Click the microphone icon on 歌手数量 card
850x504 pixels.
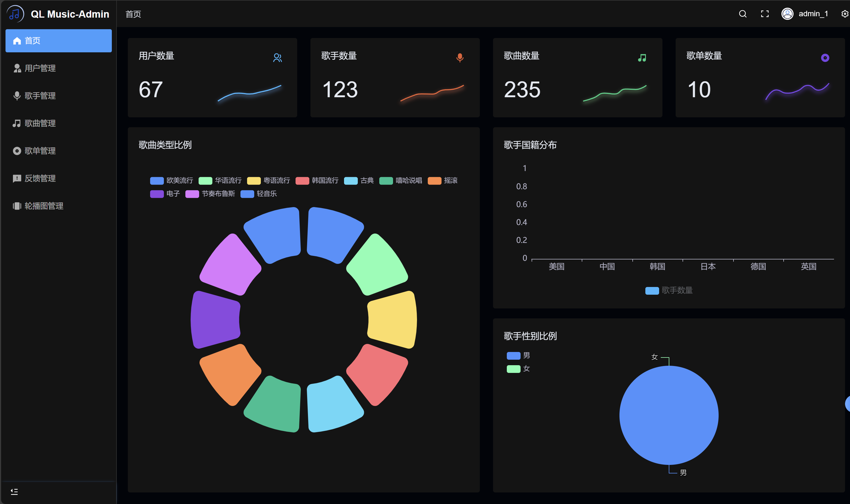(x=460, y=58)
